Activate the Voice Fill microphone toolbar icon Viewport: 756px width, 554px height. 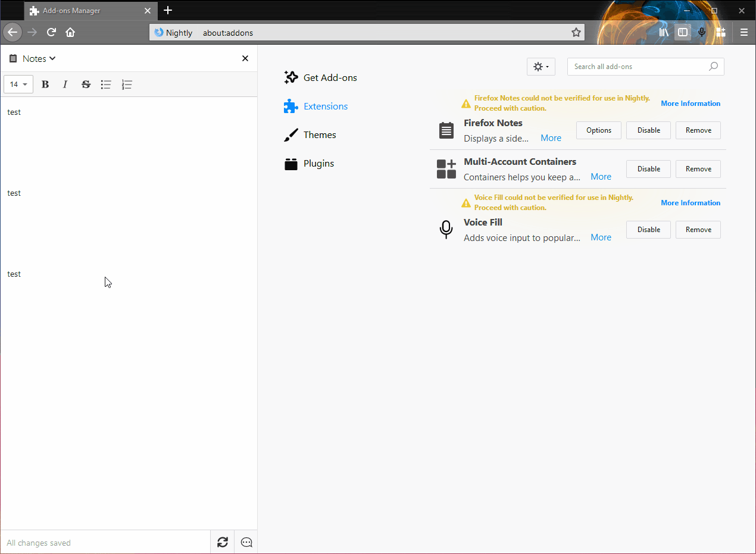click(702, 32)
